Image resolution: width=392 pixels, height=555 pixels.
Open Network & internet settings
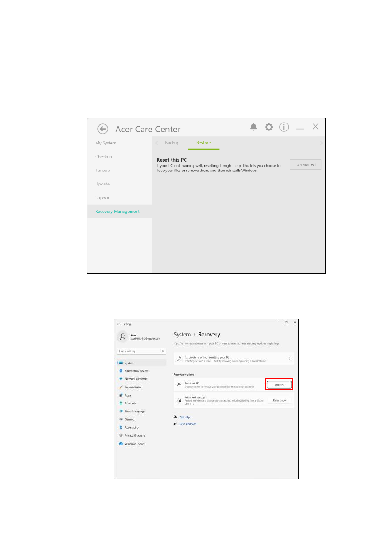point(136,379)
